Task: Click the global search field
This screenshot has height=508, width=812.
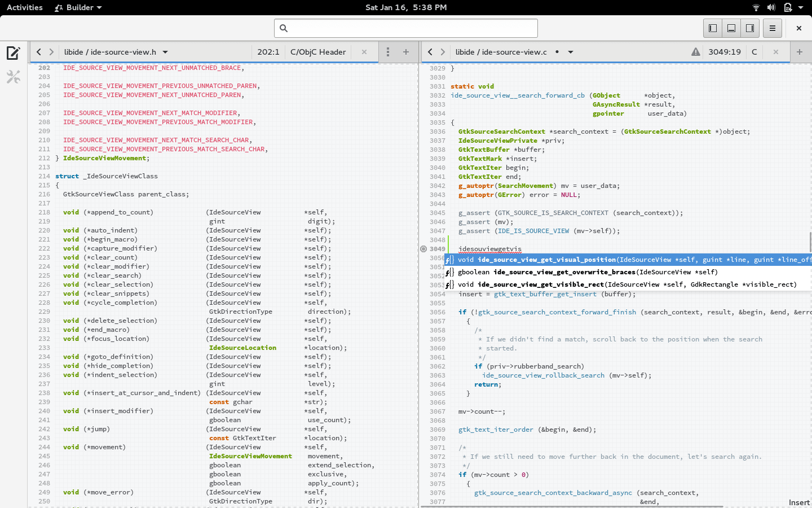Action: pyautogui.click(x=406, y=28)
